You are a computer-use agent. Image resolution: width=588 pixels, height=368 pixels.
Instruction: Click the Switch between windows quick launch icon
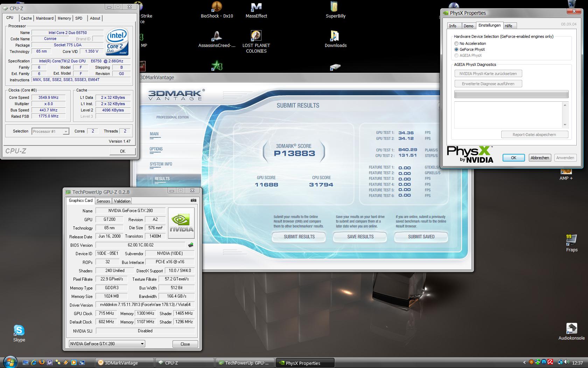(x=82, y=362)
